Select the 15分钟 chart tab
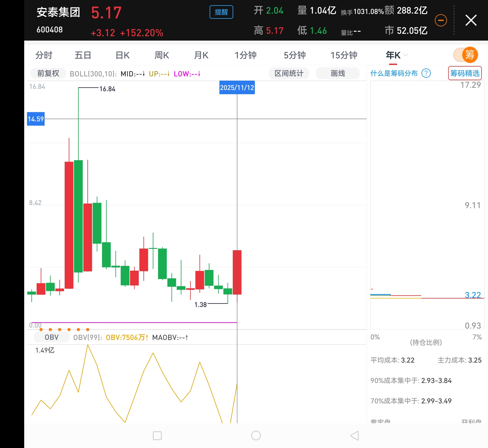Image resolution: width=488 pixels, height=448 pixels. coord(344,55)
